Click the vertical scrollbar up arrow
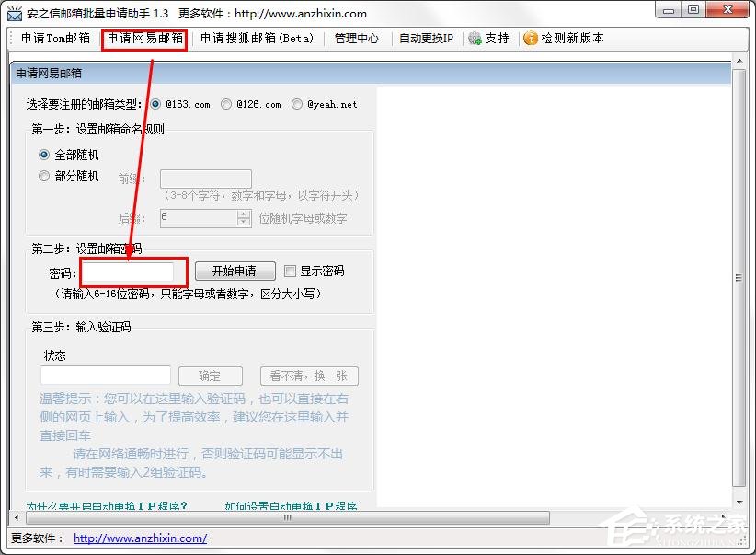This screenshot has height=555, width=756. 739,62
